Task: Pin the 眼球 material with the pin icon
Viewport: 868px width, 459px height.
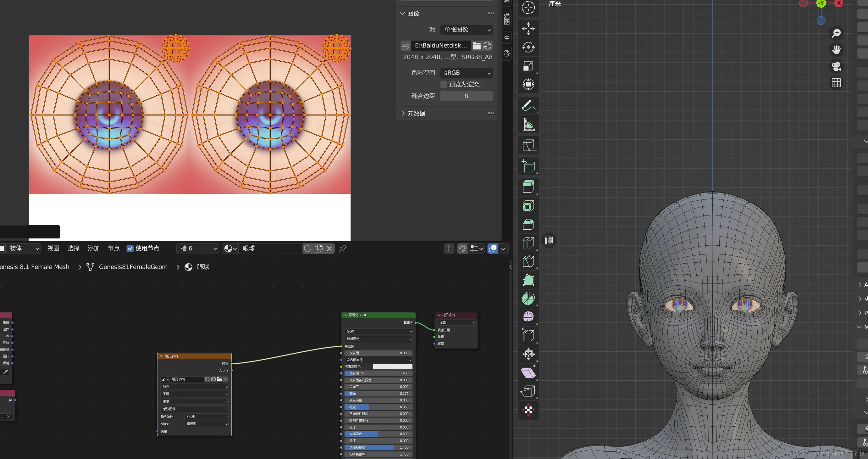Action: click(343, 249)
